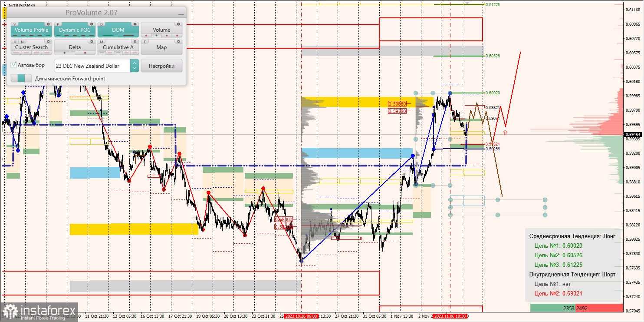Click the 0.60020 green target level label
Viewport: 644px width, 322px height.
tap(493, 93)
